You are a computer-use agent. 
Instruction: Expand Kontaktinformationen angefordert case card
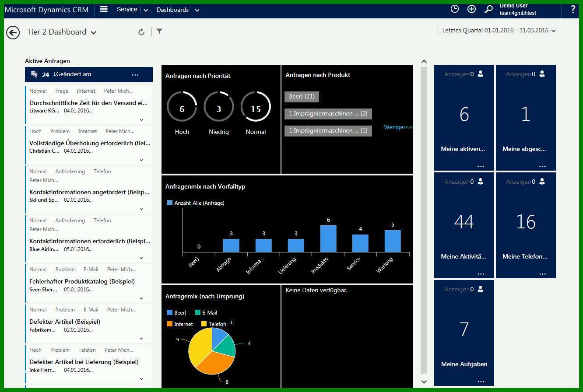point(141,209)
